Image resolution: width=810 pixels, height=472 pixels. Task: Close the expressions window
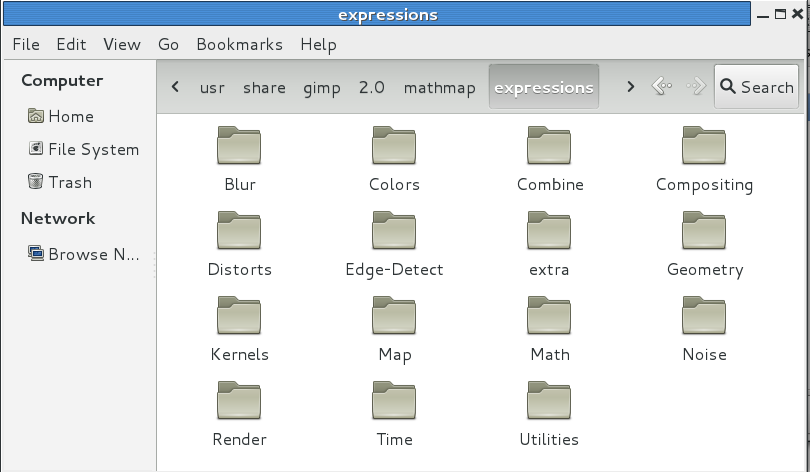(798, 14)
